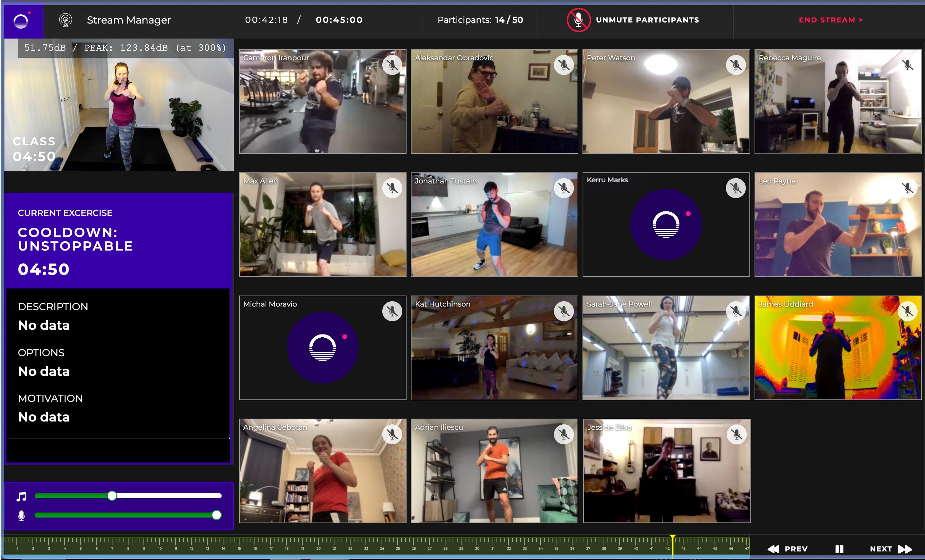
Task: Toggle Max Allen's mute microphone
Action: point(392,188)
